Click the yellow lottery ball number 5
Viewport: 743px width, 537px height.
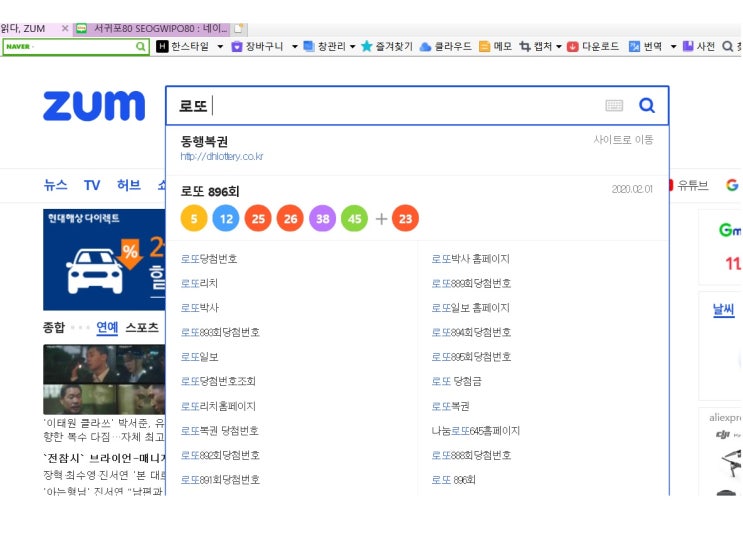click(194, 217)
